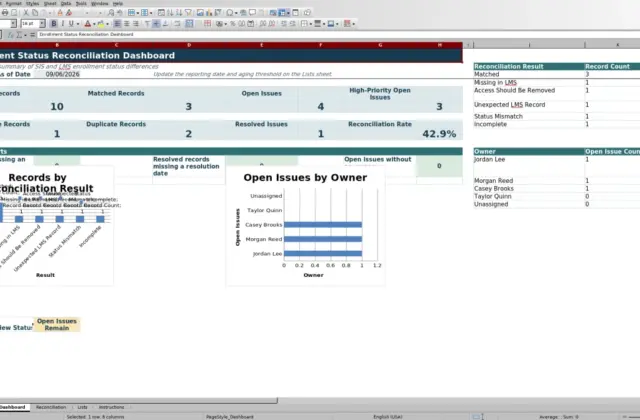The height and width of the screenshot is (420, 640).
Task: Click the Format as Percent icon
Action: 233,24
